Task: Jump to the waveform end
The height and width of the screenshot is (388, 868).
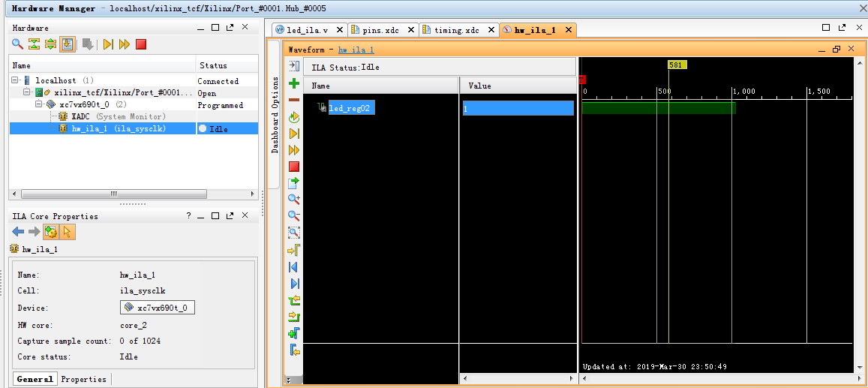Action: (x=294, y=284)
